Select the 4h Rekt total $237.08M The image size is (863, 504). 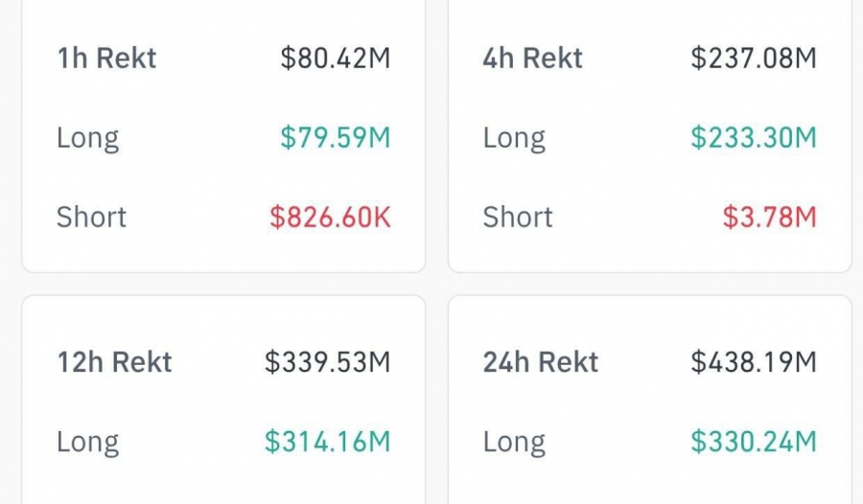(754, 58)
